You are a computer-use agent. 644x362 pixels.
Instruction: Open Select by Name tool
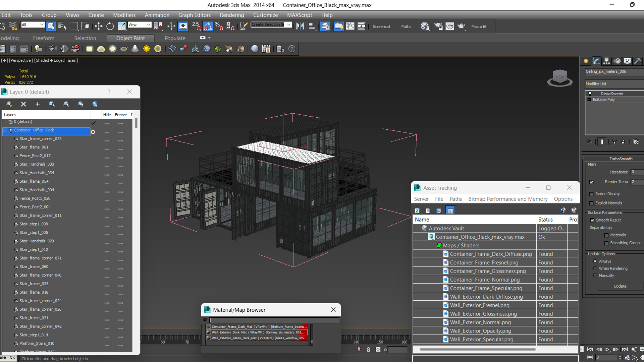[62, 26]
